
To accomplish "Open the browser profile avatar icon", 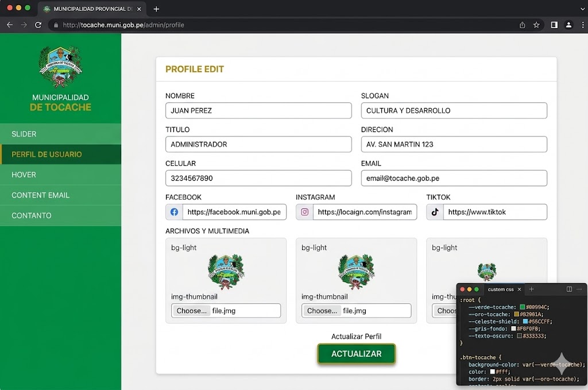I will tap(568, 25).
